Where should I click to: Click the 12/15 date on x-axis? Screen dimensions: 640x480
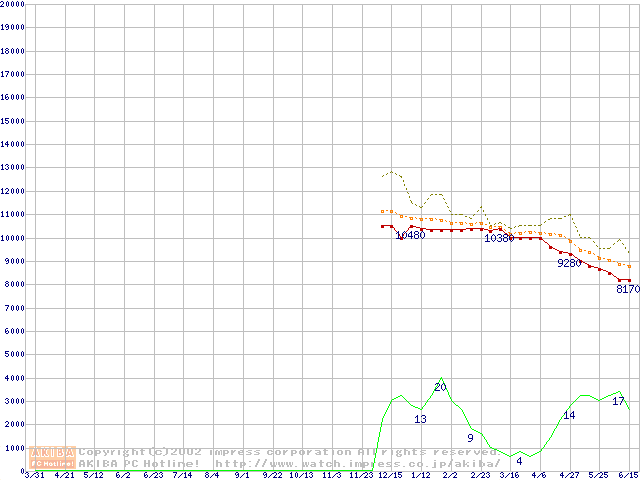(389, 475)
